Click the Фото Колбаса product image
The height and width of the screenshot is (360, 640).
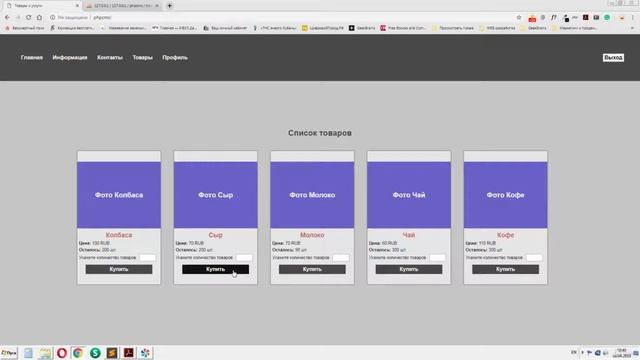(x=119, y=195)
